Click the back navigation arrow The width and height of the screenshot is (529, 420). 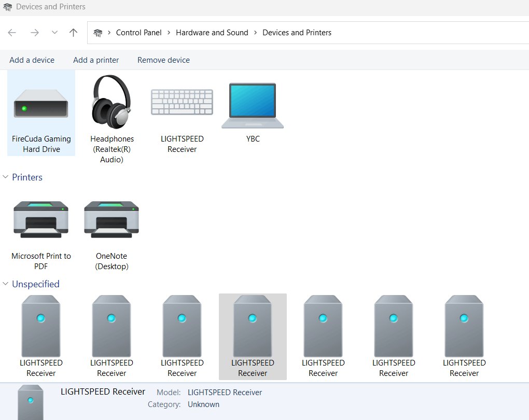(x=11, y=32)
